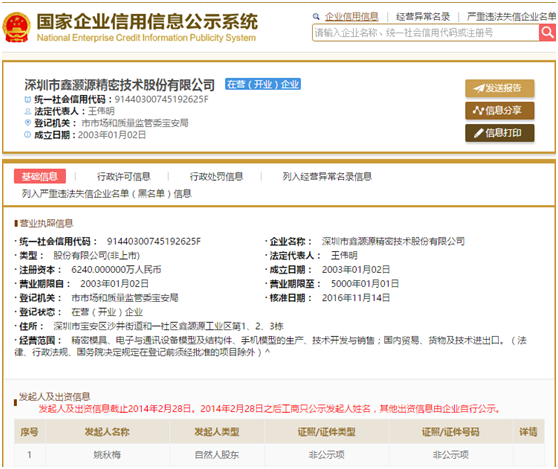The image size is (558, 469).
Task: Click 股份有限公司(非上市) type value
Action: (x=96, y=255)
